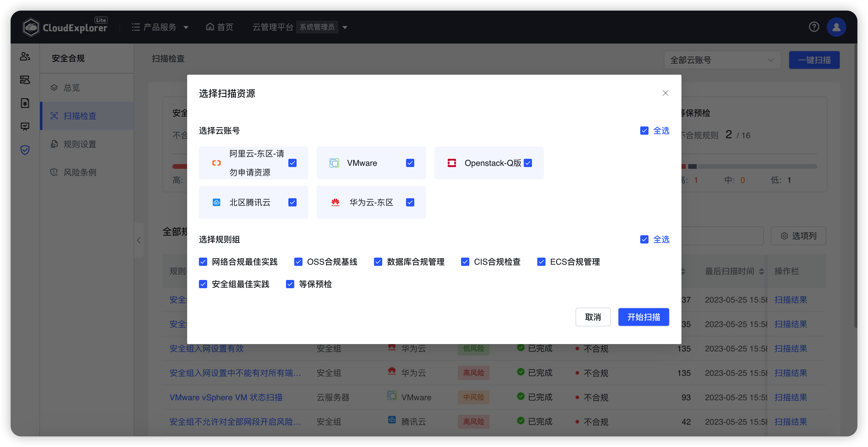Open 扫描结果 for VMware vSphere VM scan

pyautogui.click(x=791, y=397)
